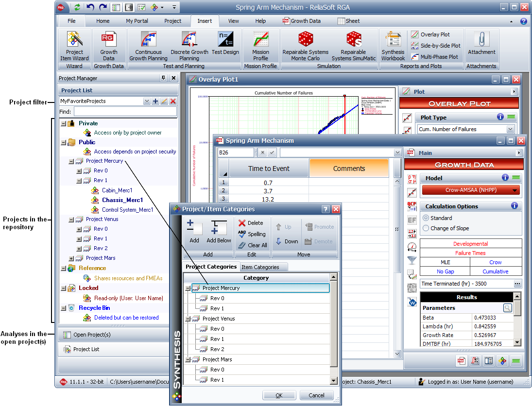Viewport: 532px width, 406px height.
Task: Open the Test Design tool
Action: click(225, 43)
